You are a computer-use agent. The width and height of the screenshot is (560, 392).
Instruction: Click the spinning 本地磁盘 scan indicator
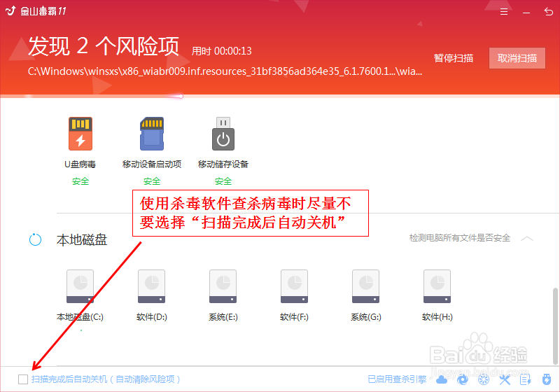35,239
